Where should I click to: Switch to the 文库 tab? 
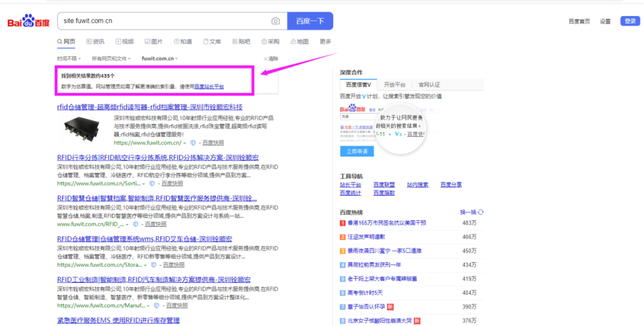(x=212, y=42)
